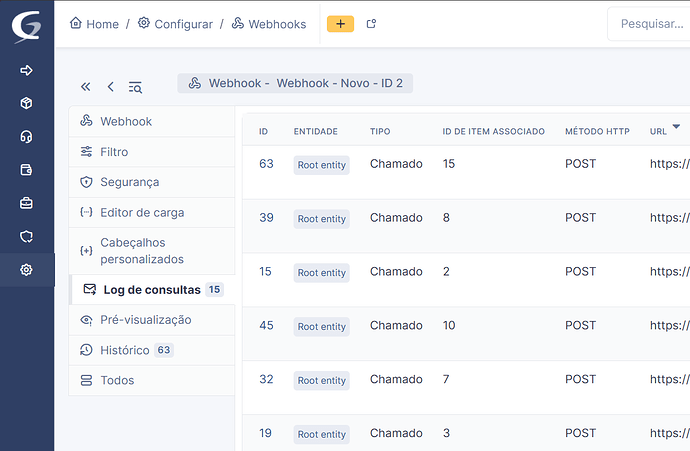Click the GLPI logo icon
The image size is (690, 451).
(x=26, y=24)
